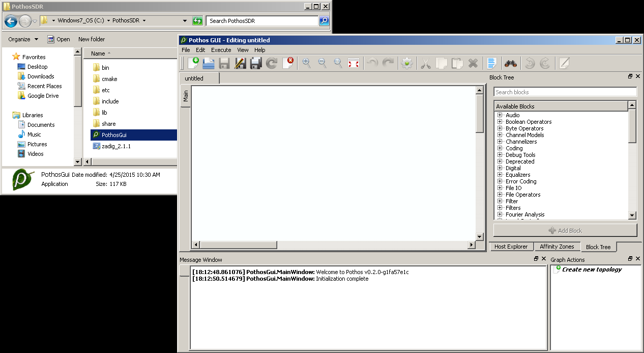Select the vertical Main page tab
This screenshot has width=644, height=353.
(186, 96)
